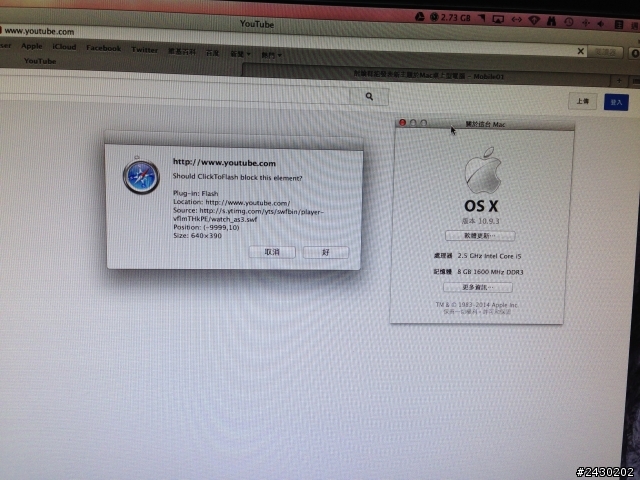
Task: Expand the 新聞 bookmarks folder dropdown
Action: pyautogui.click(x=240, y=54)
